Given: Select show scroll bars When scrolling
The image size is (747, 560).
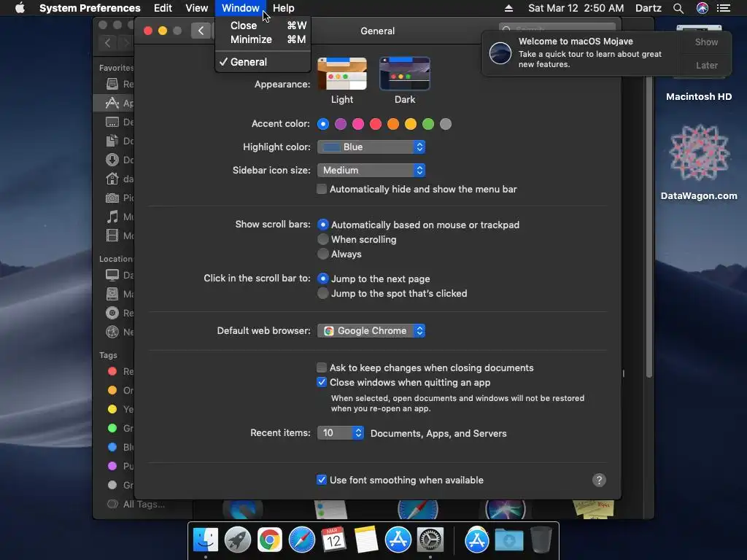Looking at the screenshot, I should pos(323,239).
